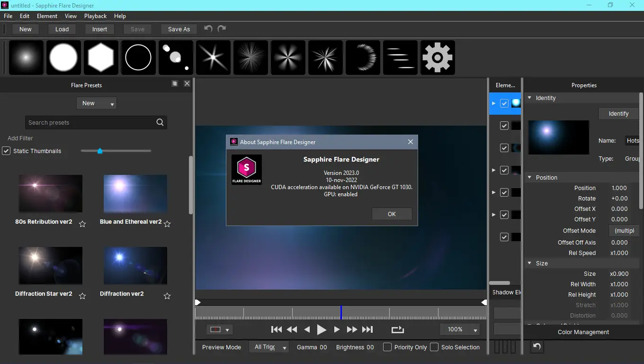
Task: Click OK in the About dialog
Action: click(x=392, y=214)
